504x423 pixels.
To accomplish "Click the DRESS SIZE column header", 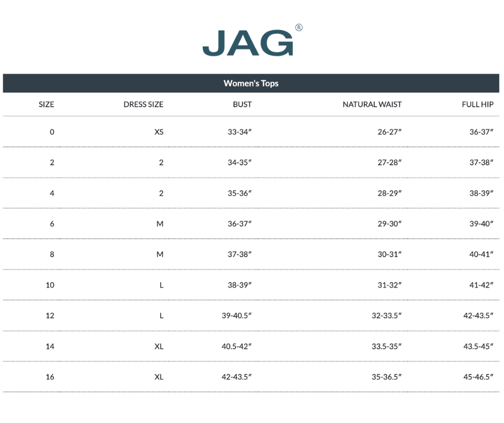I will [x=143, y=105].
